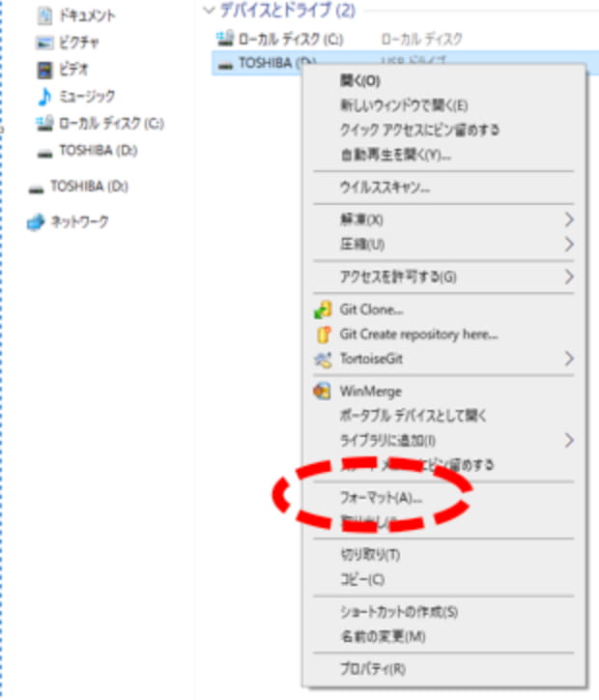Expand the 解凍(X) submenu arrow

click(x=569, y=219)
